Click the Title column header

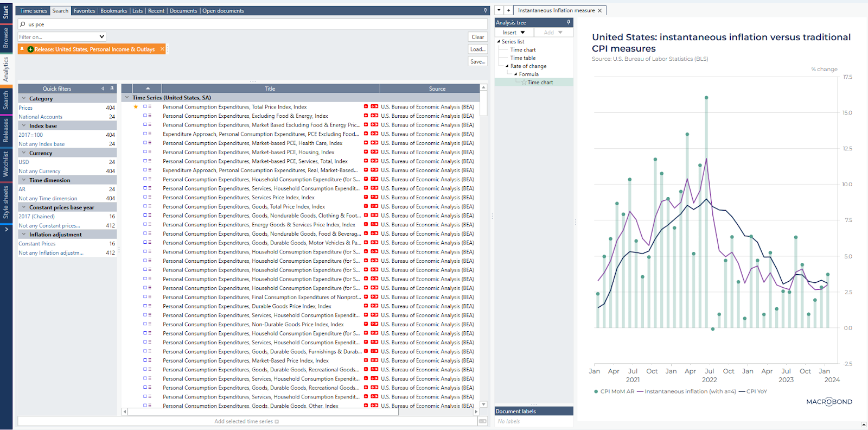(270, 88)
